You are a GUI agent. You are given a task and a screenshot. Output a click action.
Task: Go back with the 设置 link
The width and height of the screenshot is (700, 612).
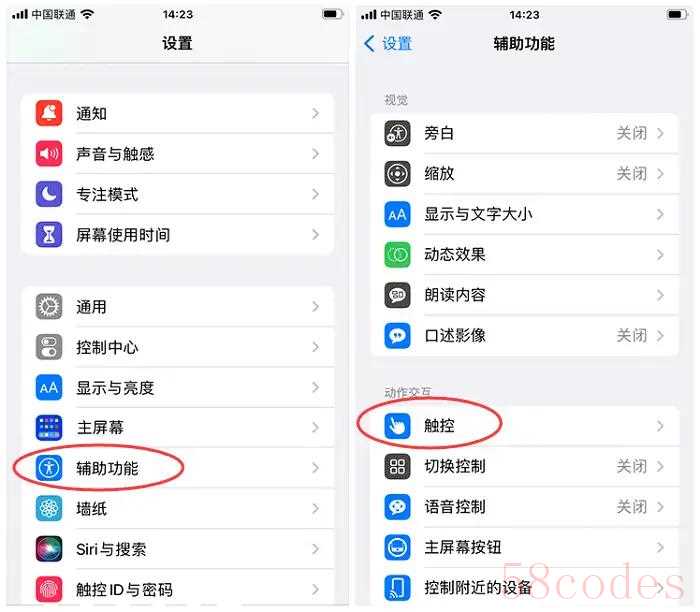pyautogui.click(x=388, y=44)
